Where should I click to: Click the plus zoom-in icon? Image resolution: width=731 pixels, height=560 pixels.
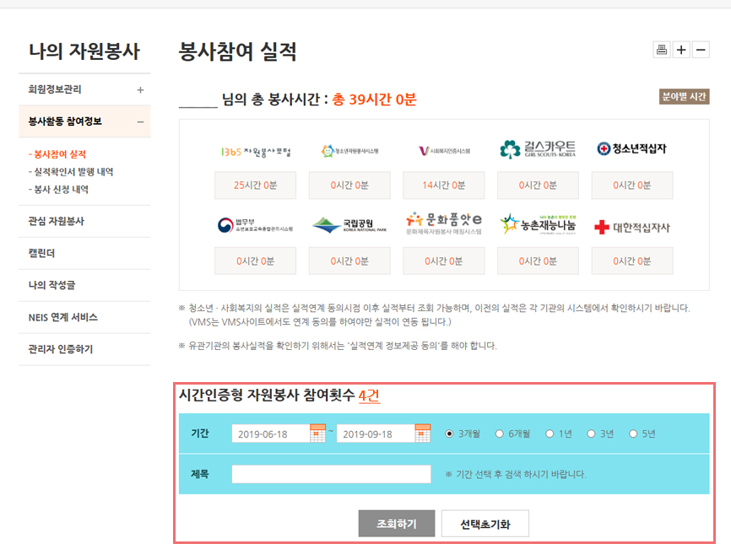681,50
